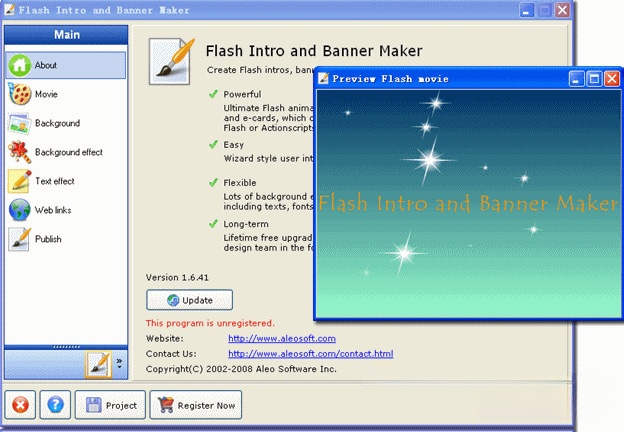Click the Preview Flash movie title bar icon

coord(323,78)
